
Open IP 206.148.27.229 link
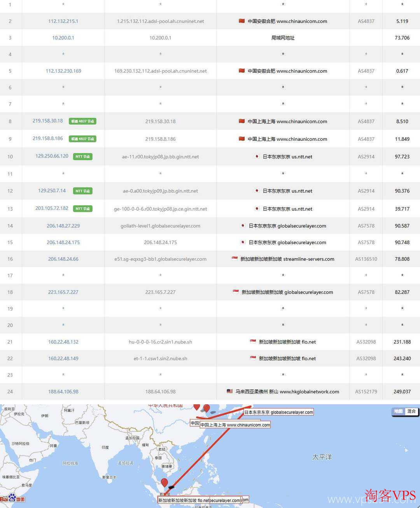[63, 225]
